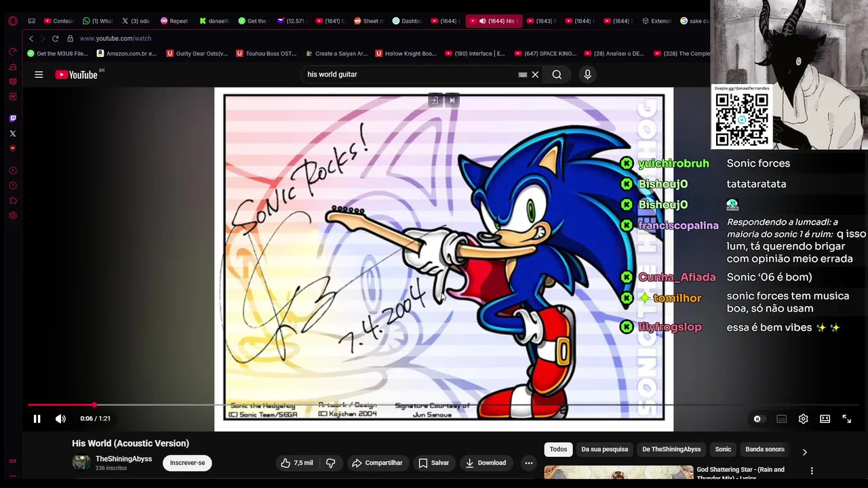Pause the video playback
The width and height of the screenshot is (868, 488).
tap(37, 419)
